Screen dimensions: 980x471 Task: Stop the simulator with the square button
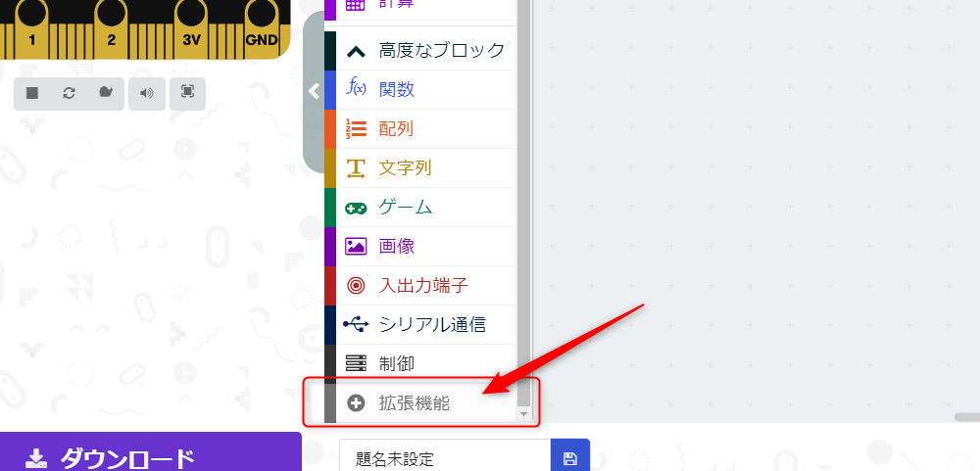(32, 93)
